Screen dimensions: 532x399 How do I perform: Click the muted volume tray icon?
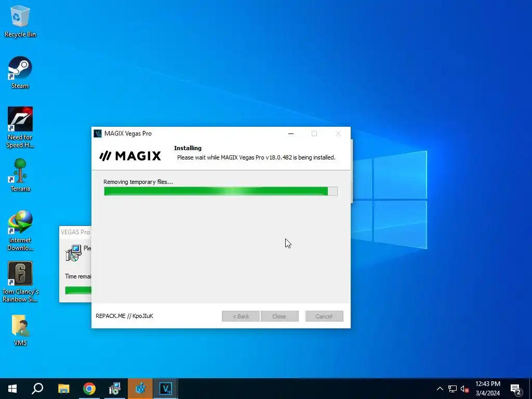click(464, 389)
